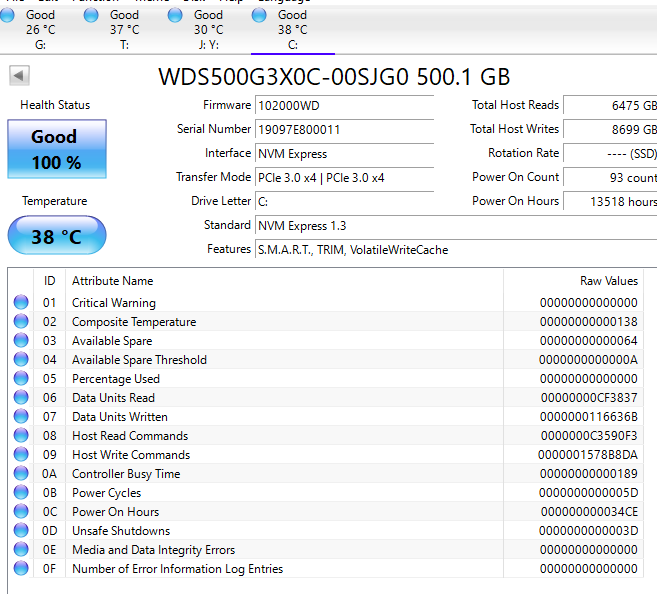Click the 38 °C temperature button
The image size is (657, 594).
click(57, 235)
